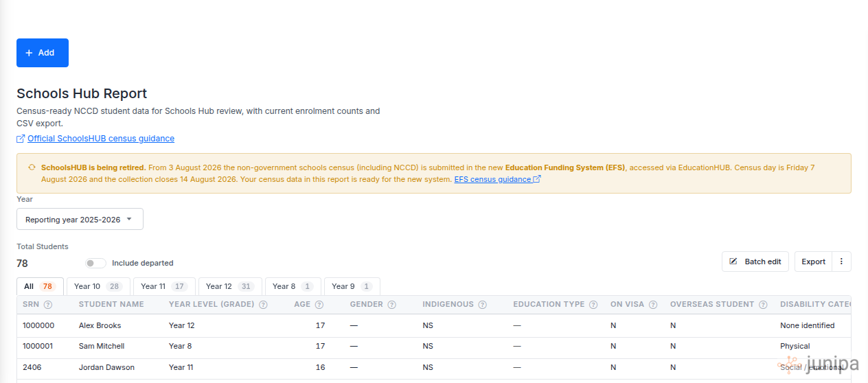
Task: Click the On Visa help icon
Action: (653, 305)
